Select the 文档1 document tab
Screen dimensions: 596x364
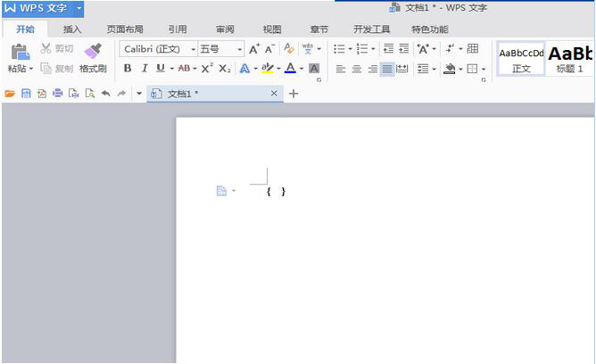(215, 94)
